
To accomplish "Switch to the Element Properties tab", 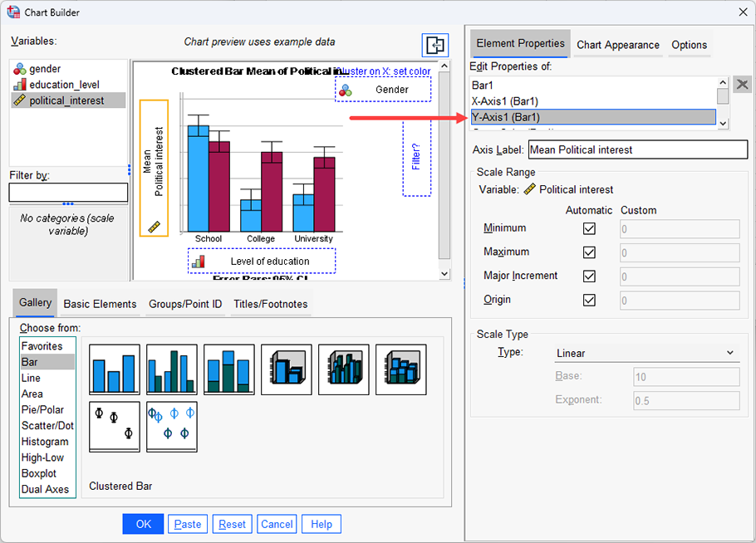I will [520, 43].
